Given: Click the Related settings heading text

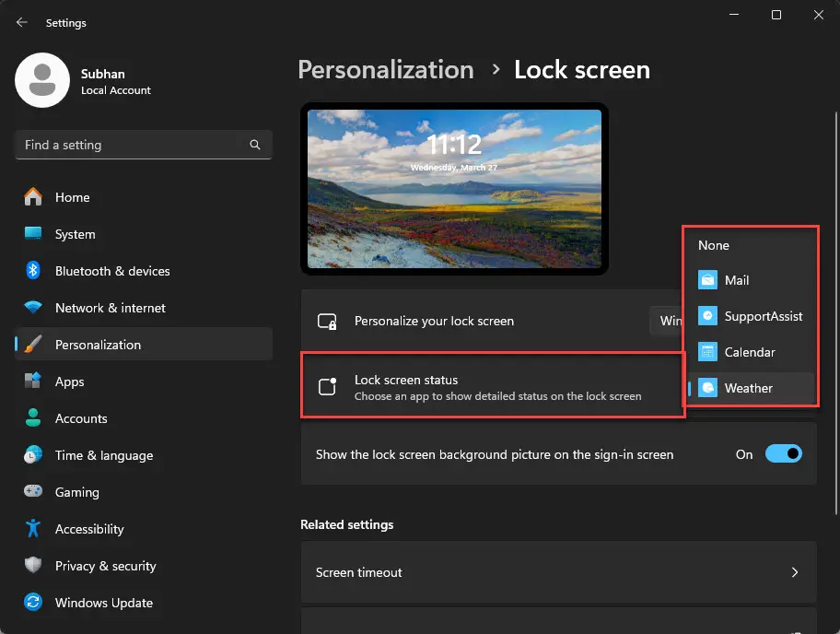Looking at the screenshot, I should (346, 524).
